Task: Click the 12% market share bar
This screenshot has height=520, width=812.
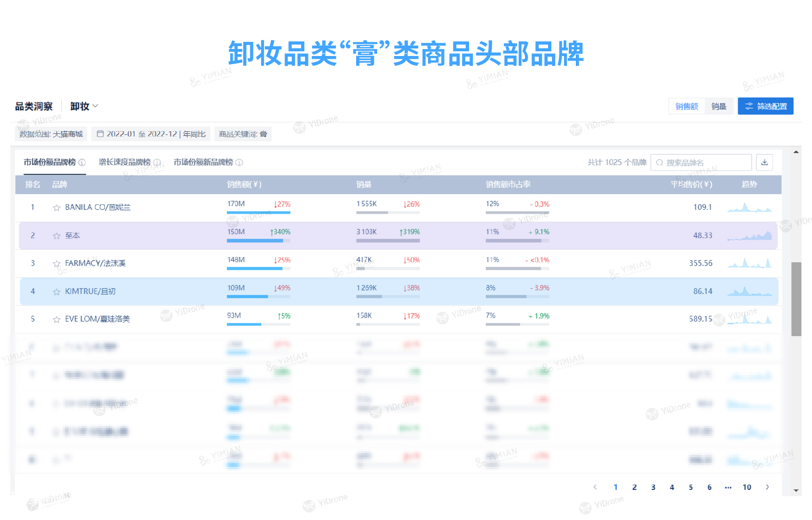Action: click(517, 213)
